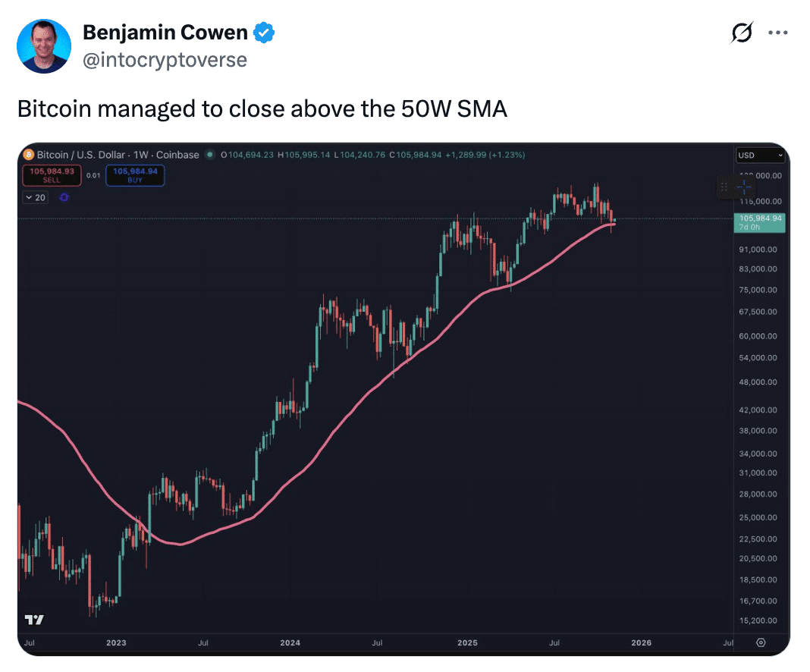Select the crosshair tool in floating toolbar

[x=743, y=186]
